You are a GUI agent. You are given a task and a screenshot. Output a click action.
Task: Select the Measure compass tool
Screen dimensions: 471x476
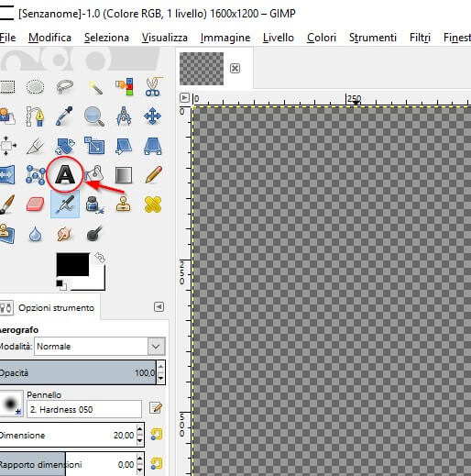[x=124, y=116]
